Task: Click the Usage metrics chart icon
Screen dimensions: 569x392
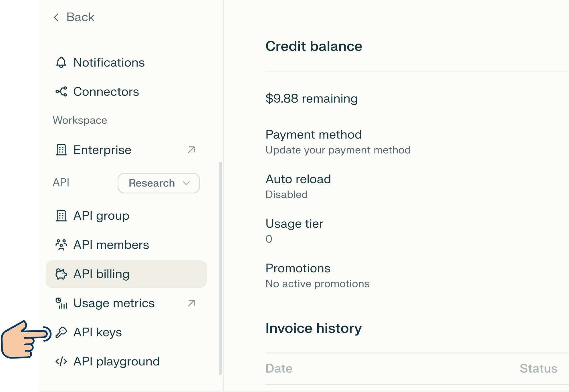Action: click(x=61, y=303)
